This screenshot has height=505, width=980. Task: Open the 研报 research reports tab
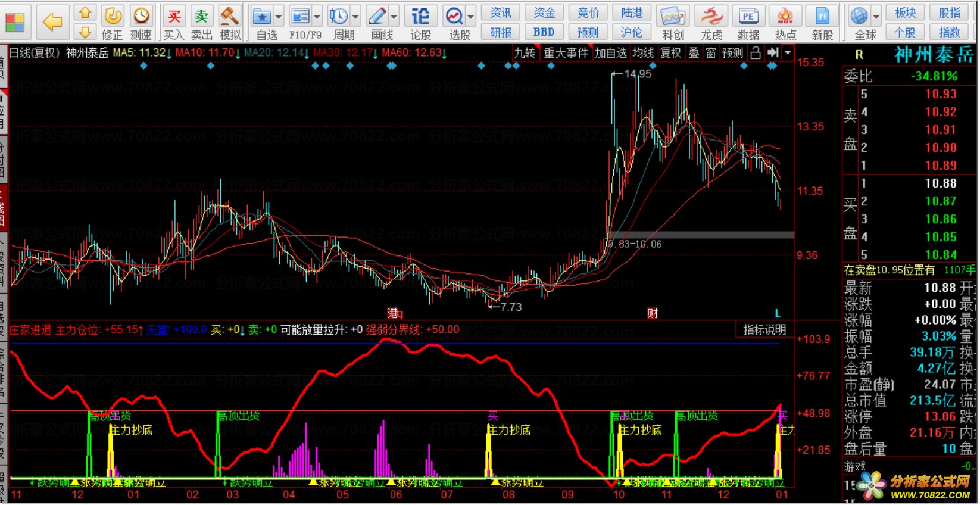tap(501, 32)
